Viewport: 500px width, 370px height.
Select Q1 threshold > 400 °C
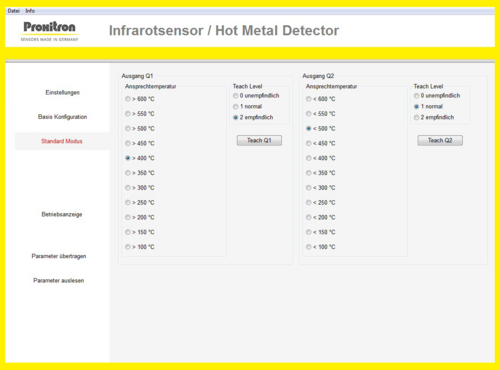click(x=140, y=158)
